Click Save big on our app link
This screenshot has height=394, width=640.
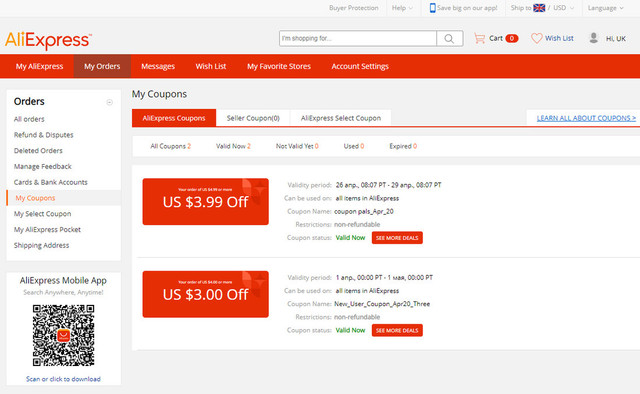tap(467, 8)
